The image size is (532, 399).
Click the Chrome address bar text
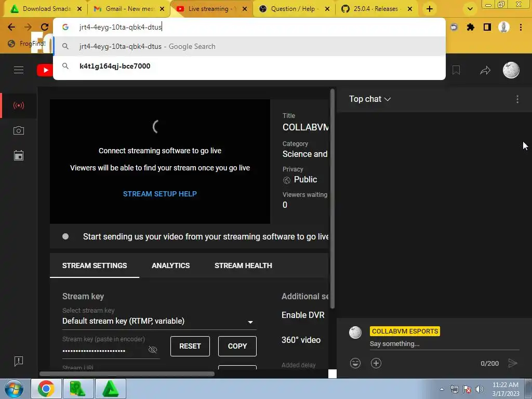click(x=121, y=27)
